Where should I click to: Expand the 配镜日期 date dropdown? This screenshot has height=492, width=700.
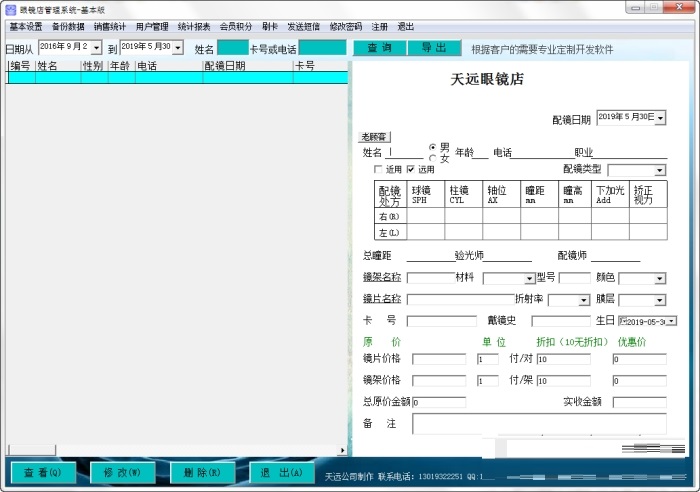click(x=661, y=118)
